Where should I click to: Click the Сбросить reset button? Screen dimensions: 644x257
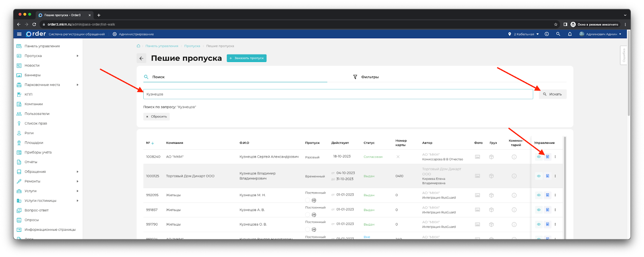(x=157, y=116)
